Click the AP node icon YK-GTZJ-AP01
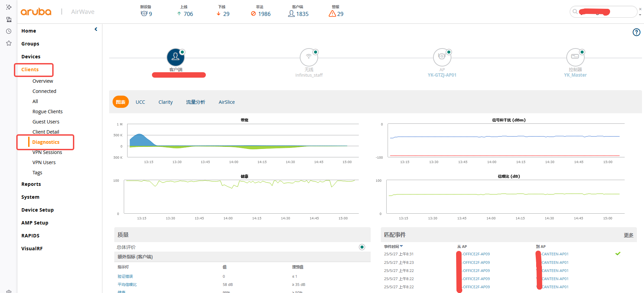Viewport: 644px width, 293px height. (442, 57)
